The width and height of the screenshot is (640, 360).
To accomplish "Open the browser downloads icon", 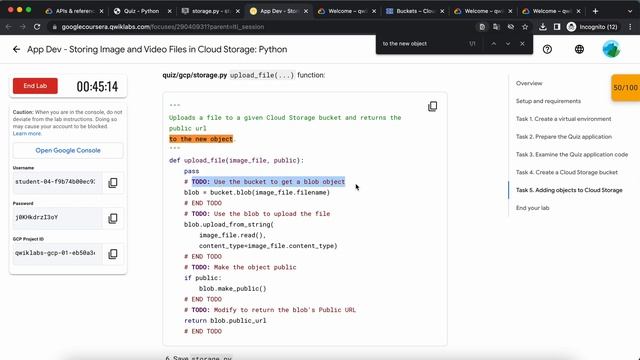I will (542, 27).
